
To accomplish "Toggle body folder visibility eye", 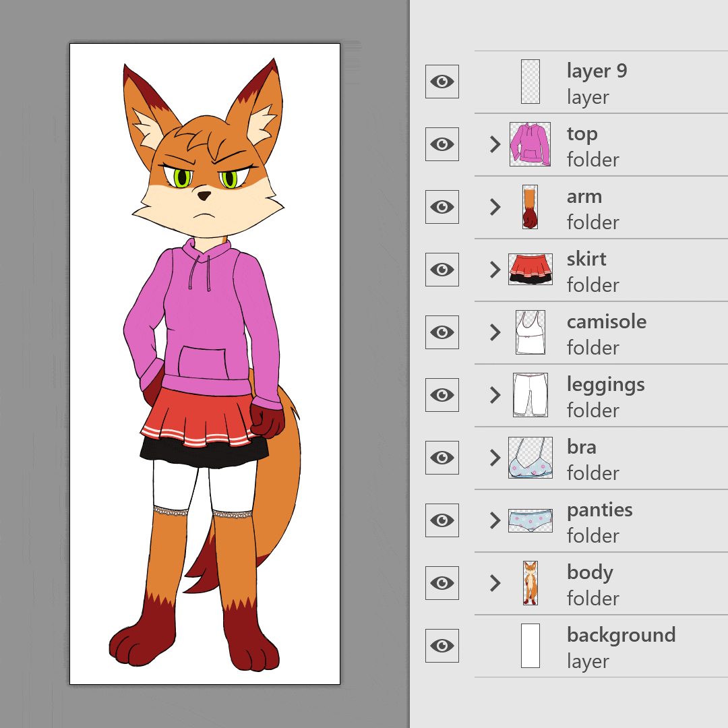I will pyautogui.click(x=442, y=583).
